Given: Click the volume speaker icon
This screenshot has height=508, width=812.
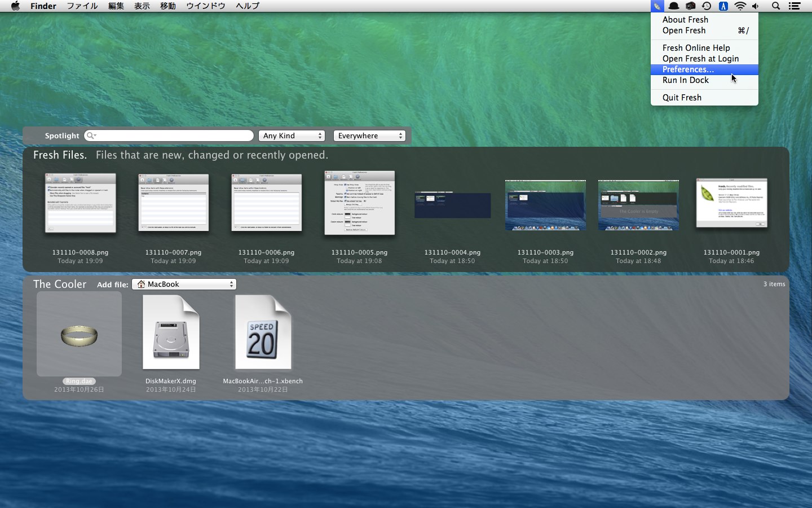Looking at the screenshot, I should point(756,6).
